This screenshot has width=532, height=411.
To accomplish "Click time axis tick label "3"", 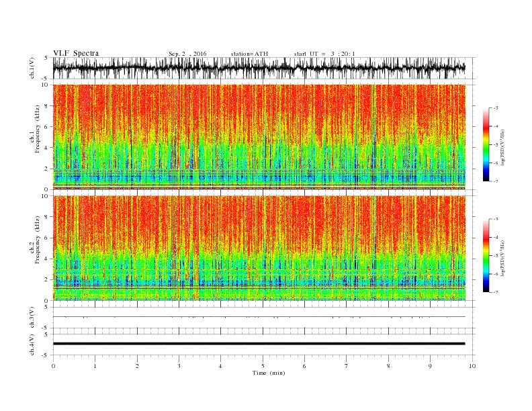I will [x=179, y=366].
